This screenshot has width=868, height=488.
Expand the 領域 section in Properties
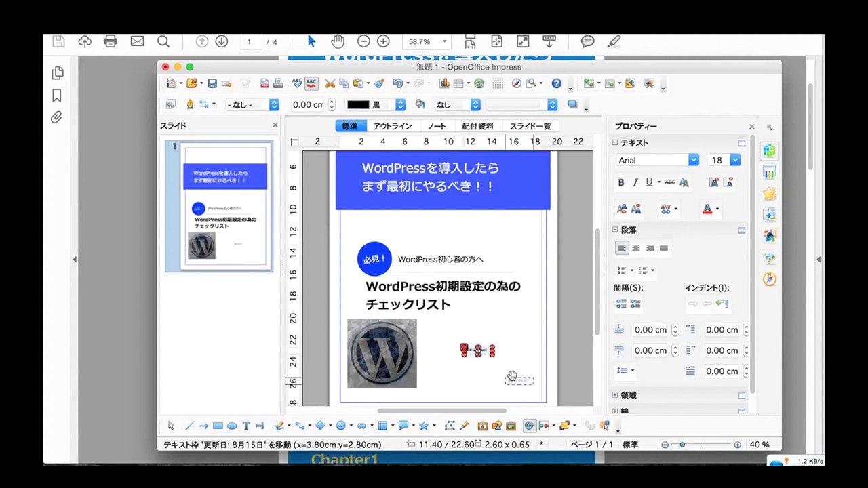[x=615, y=395]
